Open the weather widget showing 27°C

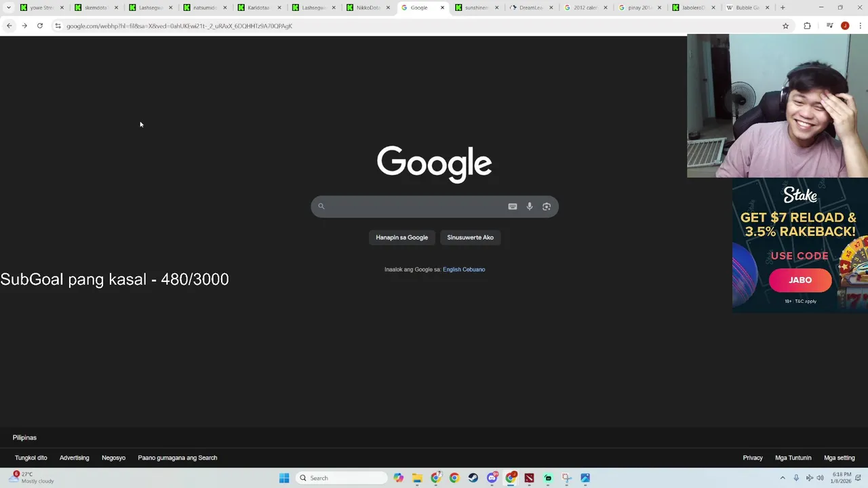(x=32, y=478)
